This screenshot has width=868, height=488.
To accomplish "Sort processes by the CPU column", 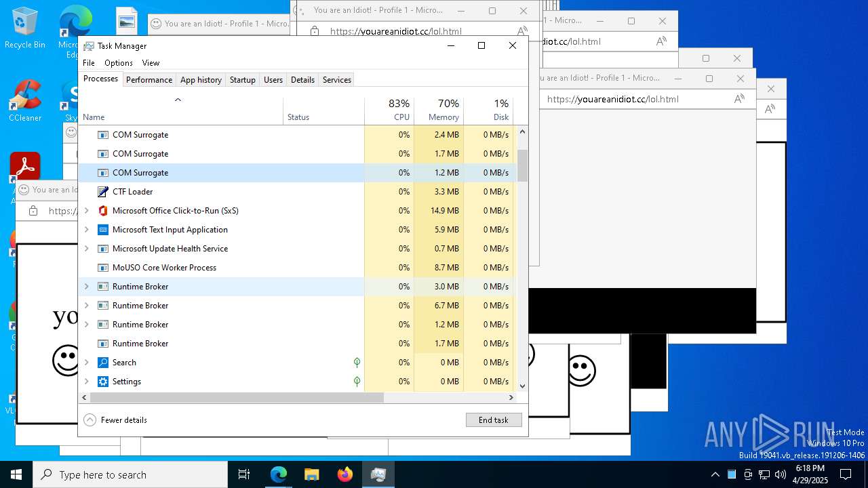I will (389, 111).
